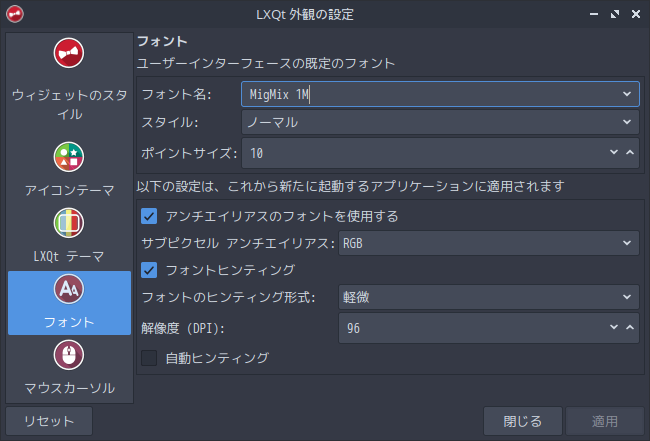Expand the フォント名 dropdown arrow
Screen dimensions: 650x441
627,94
